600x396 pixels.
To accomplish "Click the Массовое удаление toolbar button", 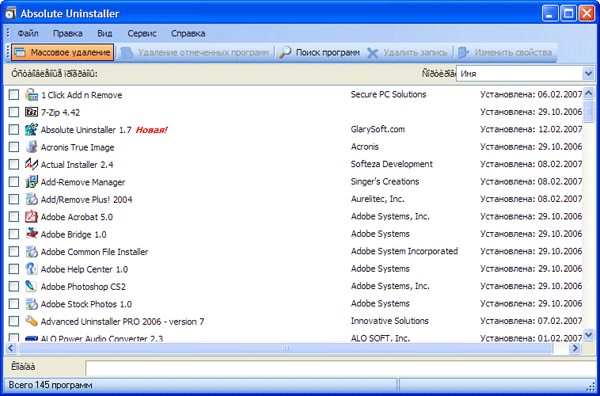I will pos(63,52).
